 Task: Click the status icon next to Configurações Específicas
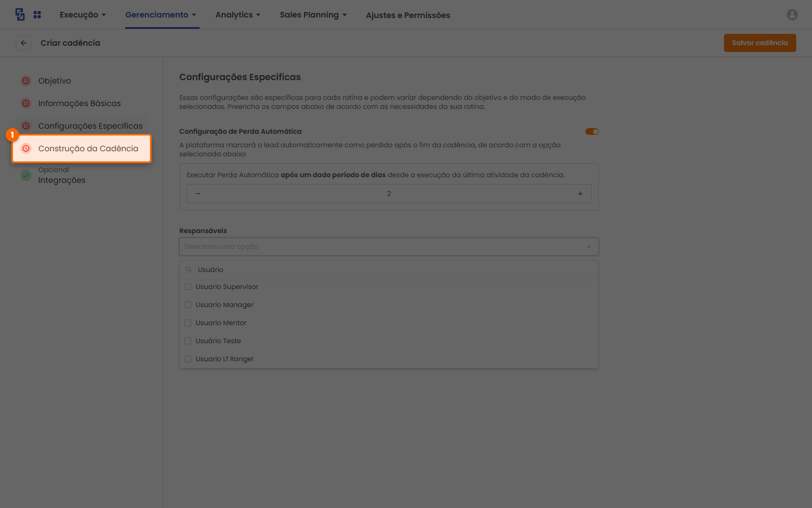click(26, 126)
